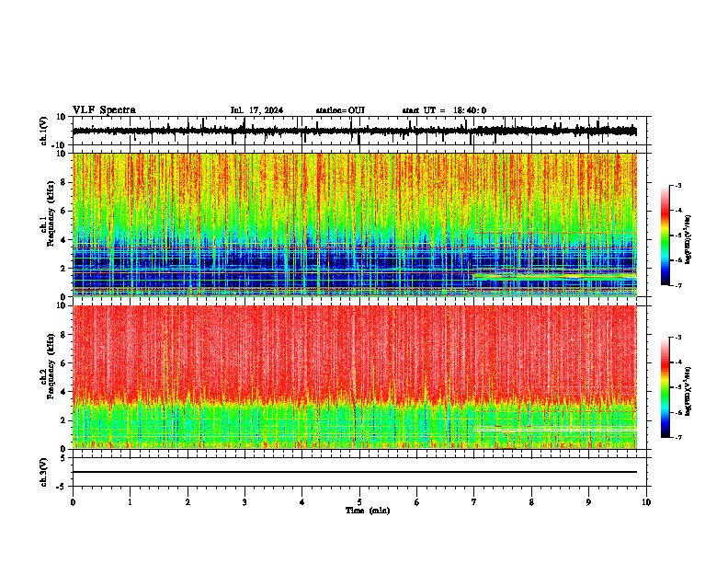Click time axis tick label "6"
The image size is (728, 563).
coord(417,502)
